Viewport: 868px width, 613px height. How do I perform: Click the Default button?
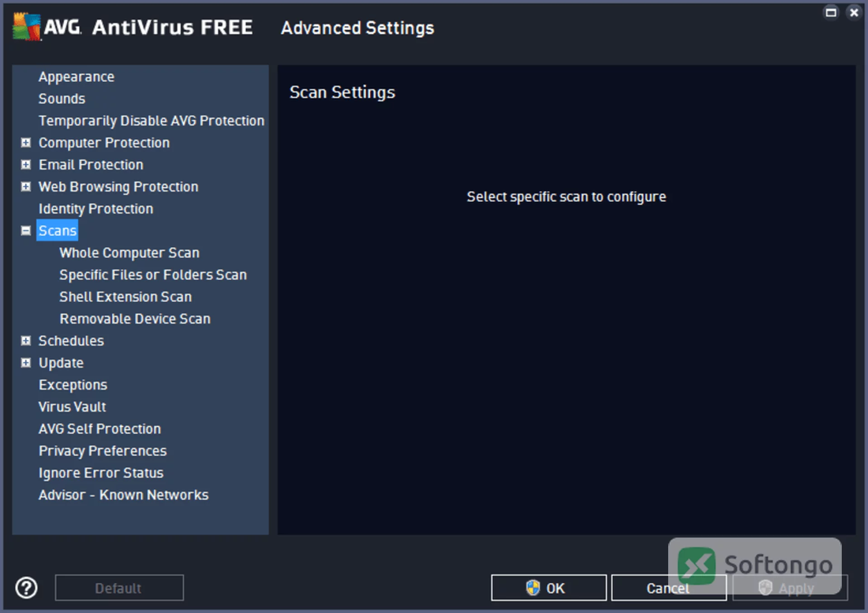[119, 588]
